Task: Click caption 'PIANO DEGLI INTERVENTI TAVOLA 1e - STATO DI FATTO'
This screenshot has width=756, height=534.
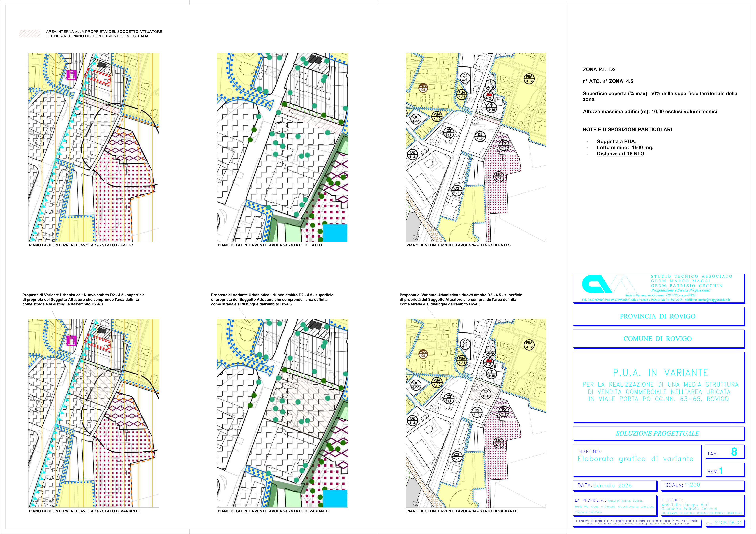Action: point(81,245)
